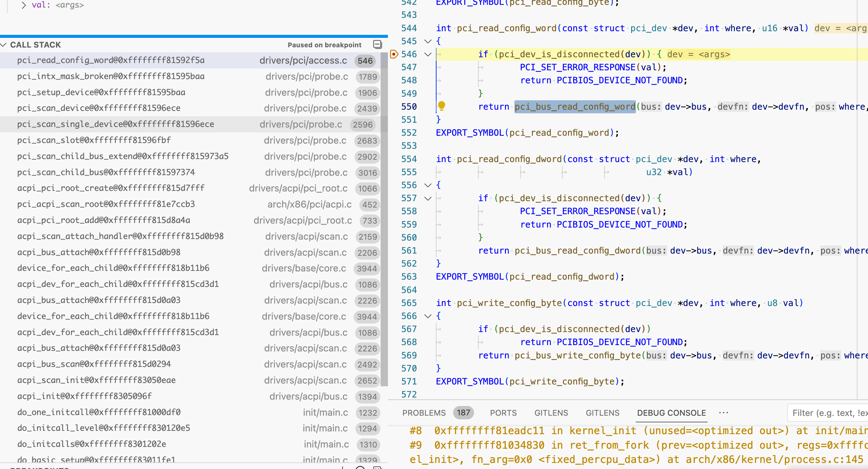
Task: Fold the function body at line 545
Action: pyautogui.click(x=428, y=41)
